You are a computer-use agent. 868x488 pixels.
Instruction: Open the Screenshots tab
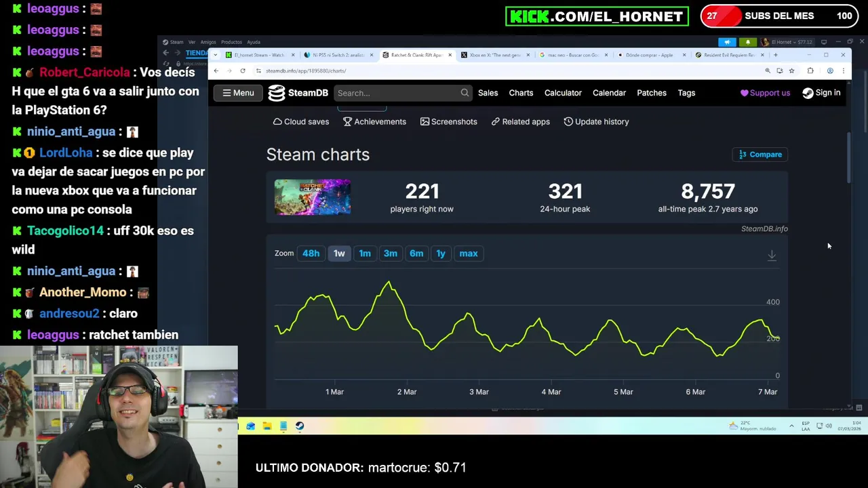[x=449, y=121]
